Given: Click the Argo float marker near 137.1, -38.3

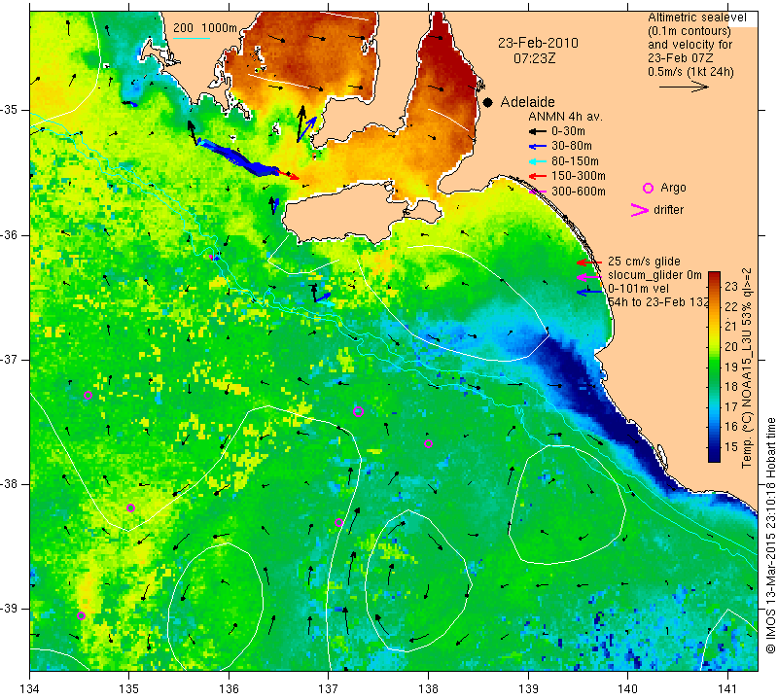Looking at the screenshot, I should click(x=338, y=522).
